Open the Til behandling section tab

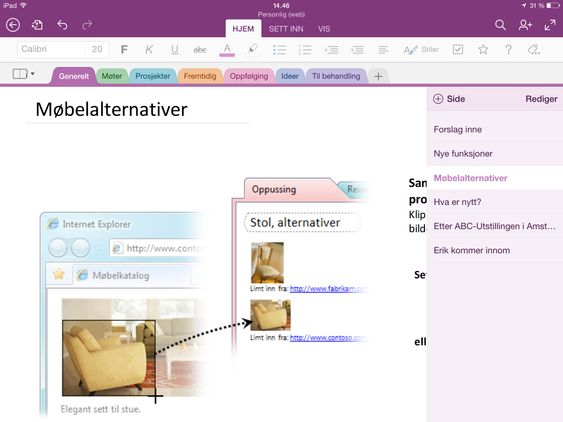coord(336,76)
